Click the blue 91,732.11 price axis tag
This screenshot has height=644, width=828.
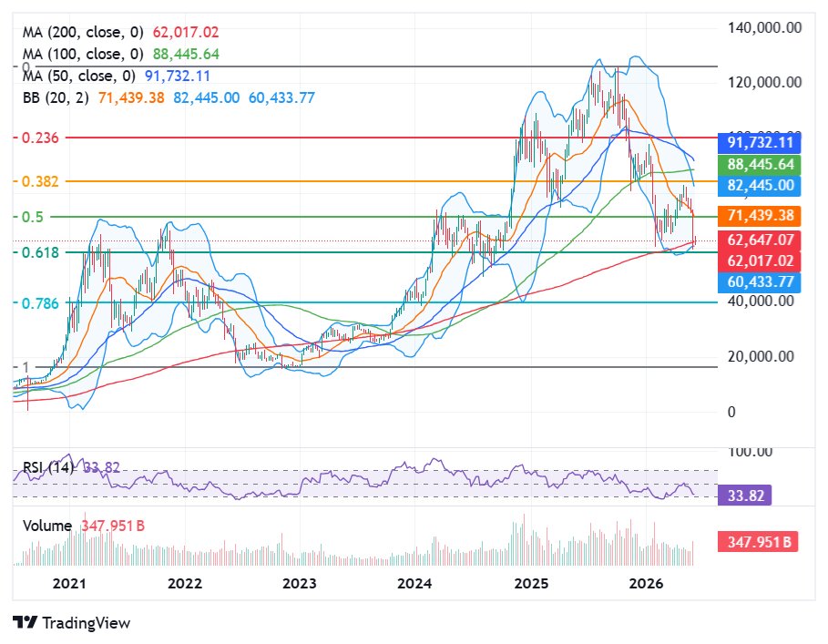coord(760,142)
